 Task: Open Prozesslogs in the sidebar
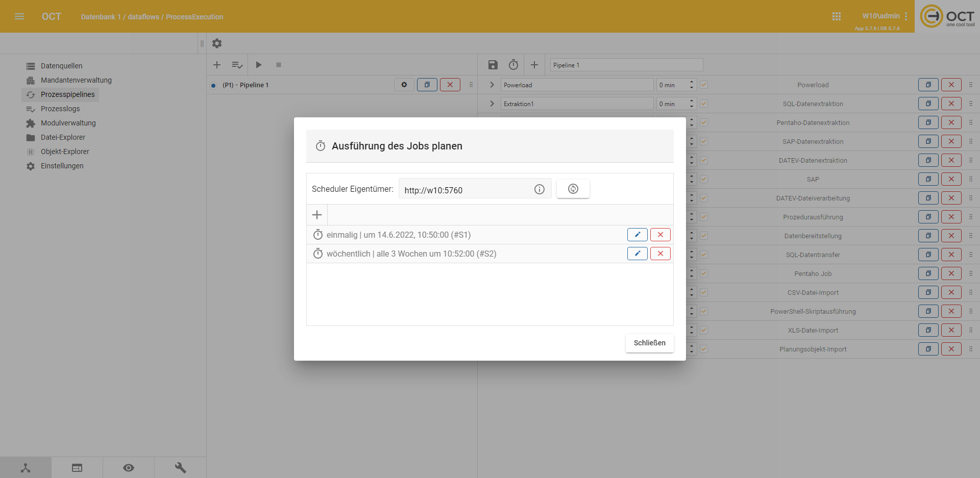pyautogui.click(x=60, y=109)
